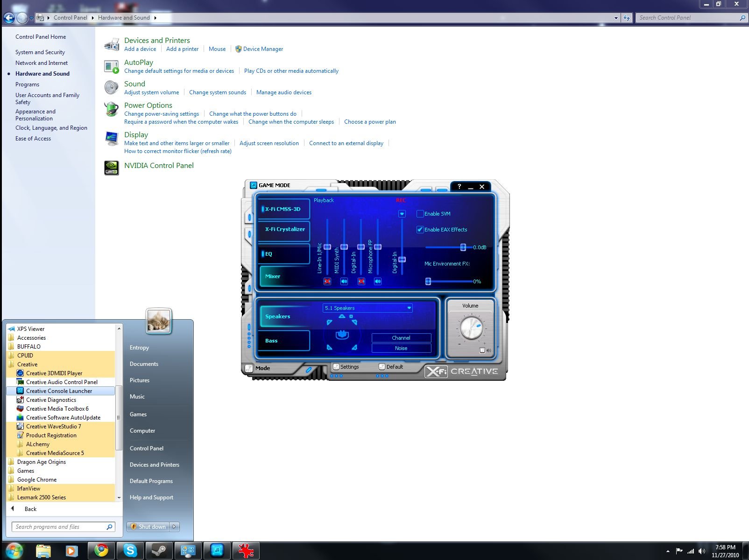Click the listener head icon in speaker diagram

342,334
